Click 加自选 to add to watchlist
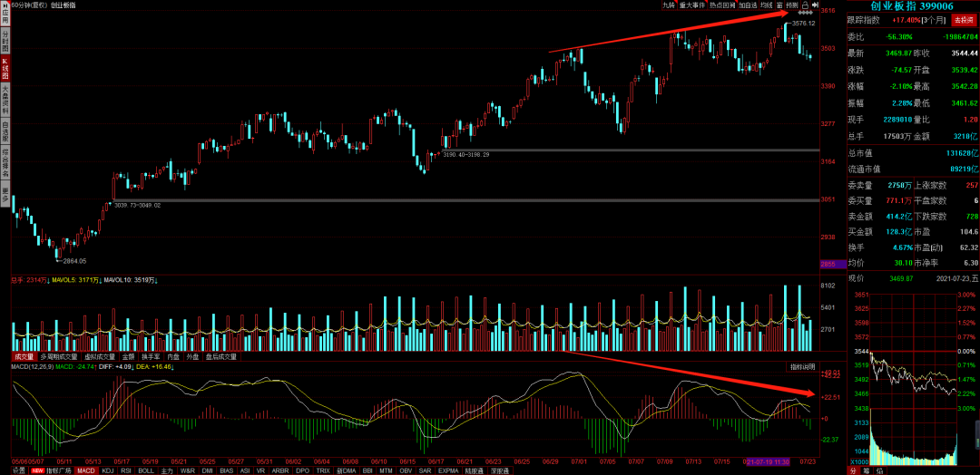The height and width of the screenshot is (475, 980). click(748, 5)
